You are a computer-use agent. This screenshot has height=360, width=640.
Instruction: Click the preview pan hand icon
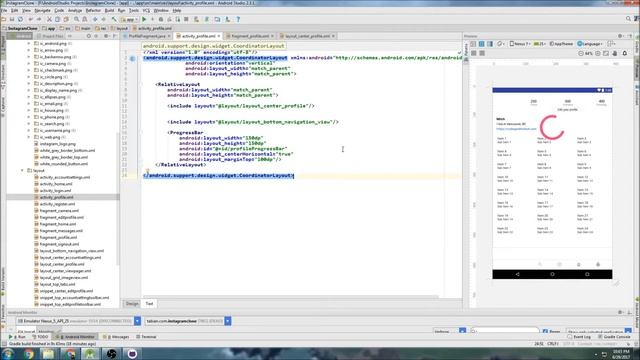coord(615,53)
